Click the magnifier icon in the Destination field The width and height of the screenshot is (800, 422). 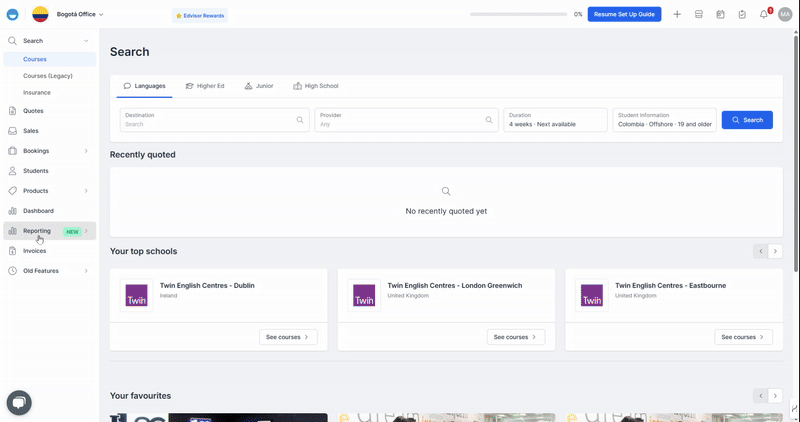tap(300, 120)
